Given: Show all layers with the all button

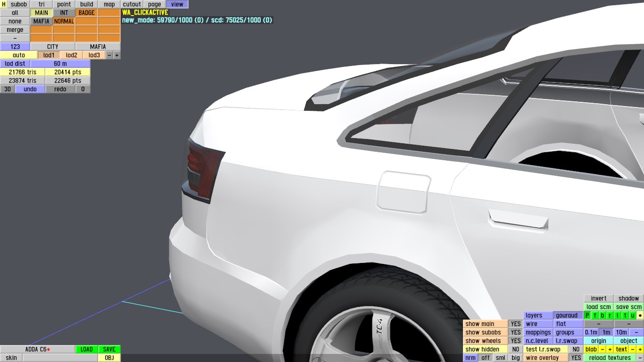Looking at the screenshot, I should 15,13.
